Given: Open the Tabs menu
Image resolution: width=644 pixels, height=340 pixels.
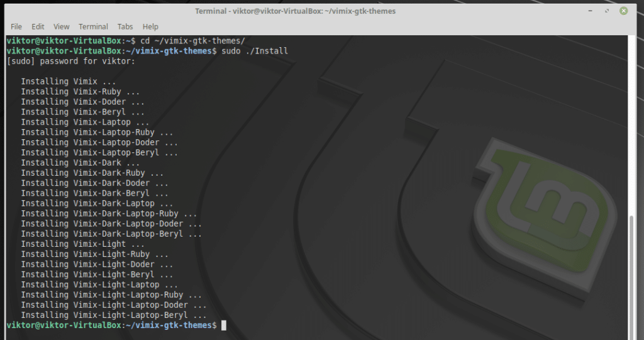Looking at the screenshot, I should point(125,26).
